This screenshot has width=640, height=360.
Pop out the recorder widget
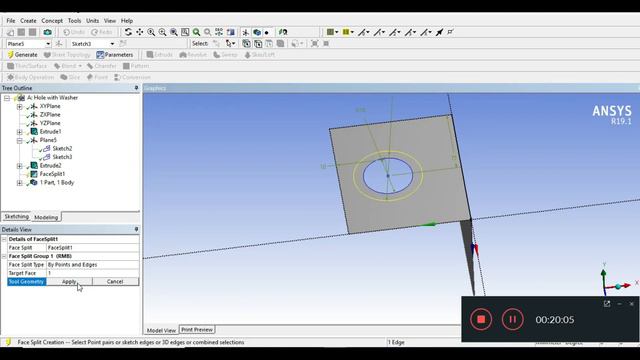(x=607, y=304)
